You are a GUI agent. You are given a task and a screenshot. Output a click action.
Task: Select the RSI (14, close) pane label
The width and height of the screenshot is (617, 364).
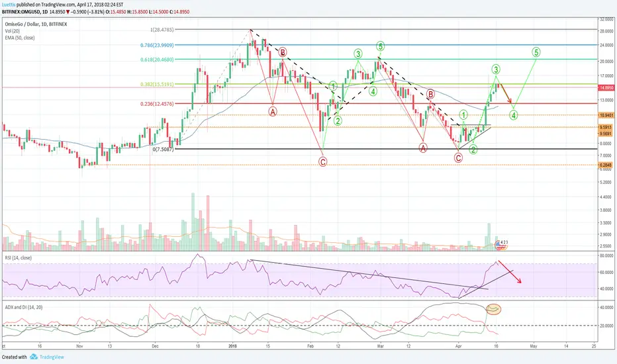(18, 257)
